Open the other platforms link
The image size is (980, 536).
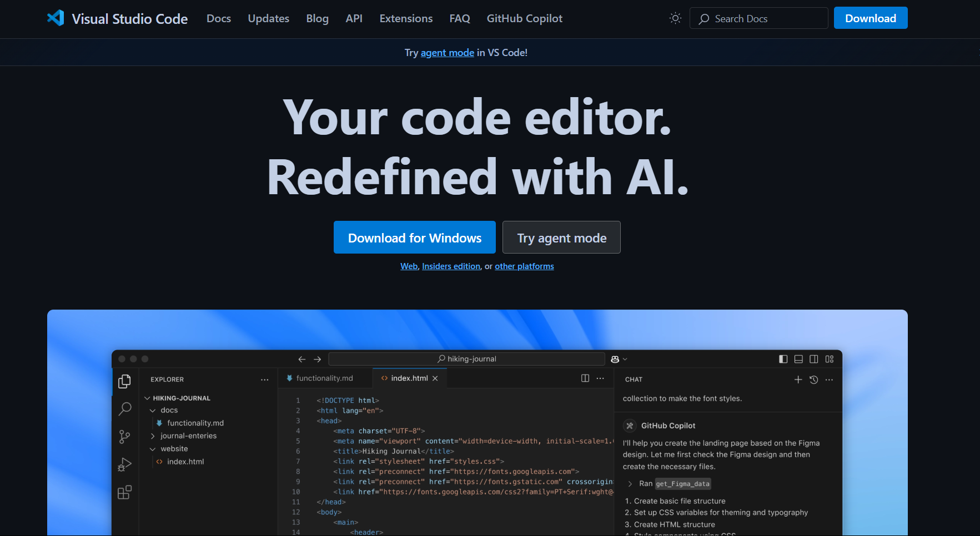pos(524,266)
